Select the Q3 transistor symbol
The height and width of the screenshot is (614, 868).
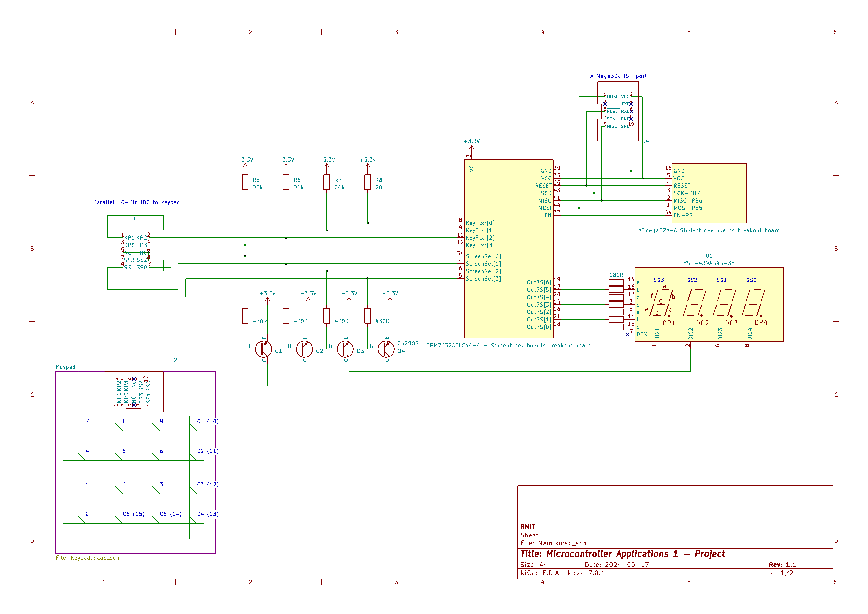point(345,349)
